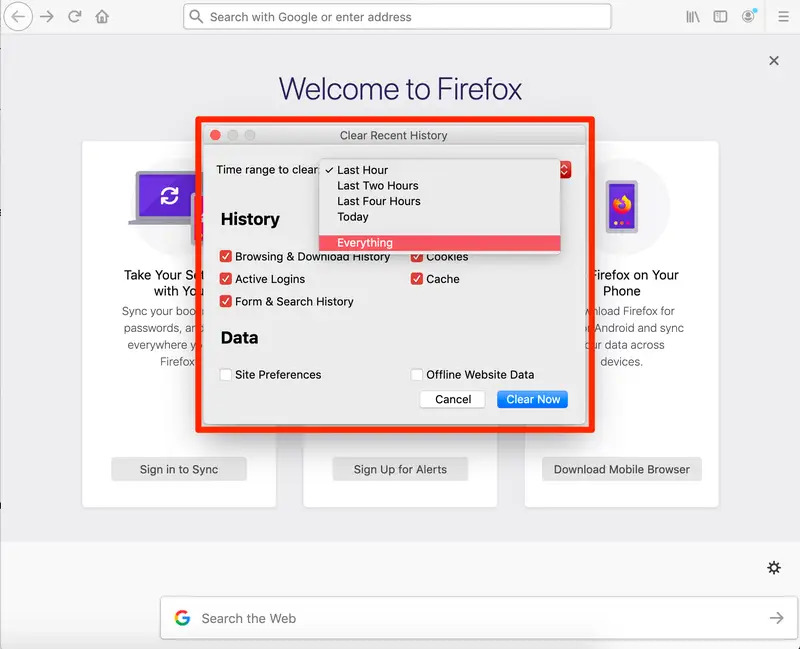Enable Offline Website Data checkbox
This screenshot has width=800, height=649.
[417, 375]
